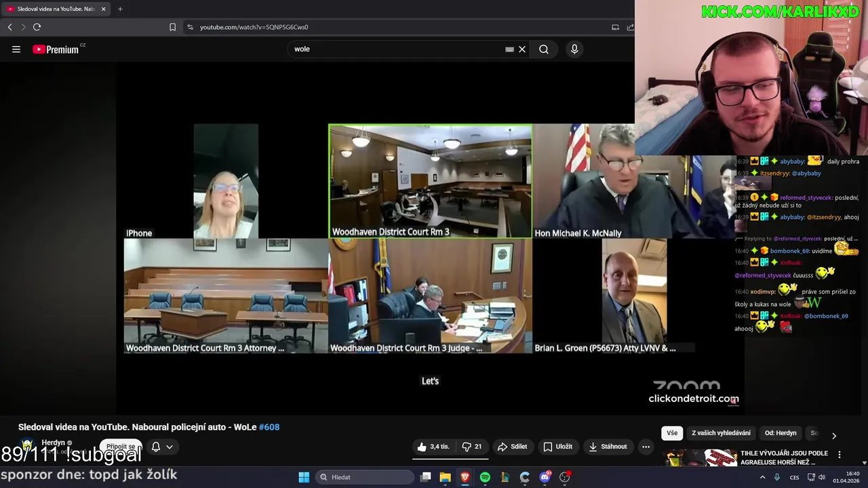Open League of Legends taskbar icon
Image resolution: width=868 pixels, height=488 pixels.
(505, 477)
